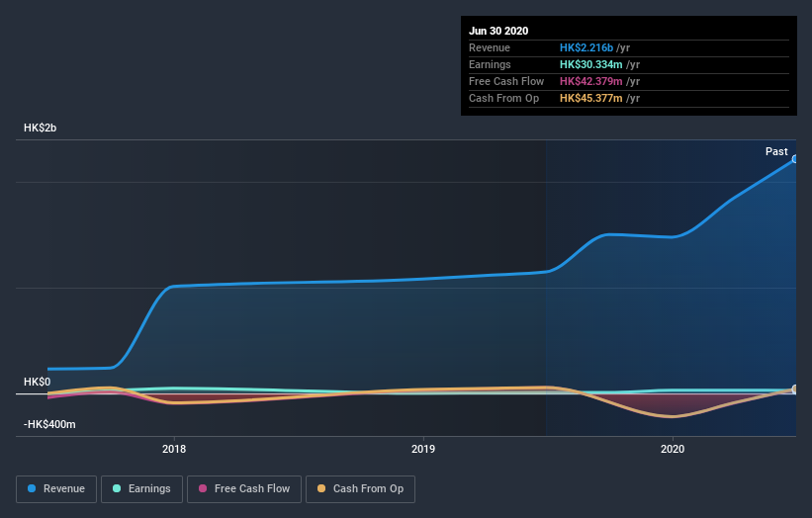This screenshot has height=518, width=812.
Task: Toggle the Cash From Op legend button
Action: (360, 489)
